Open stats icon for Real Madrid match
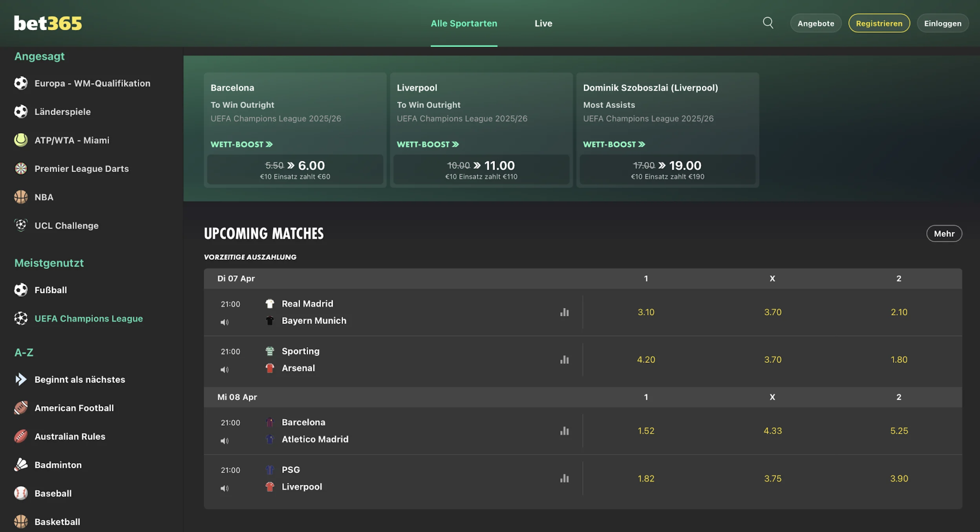This screenshot has height=532, width=980. coord(564,312)
